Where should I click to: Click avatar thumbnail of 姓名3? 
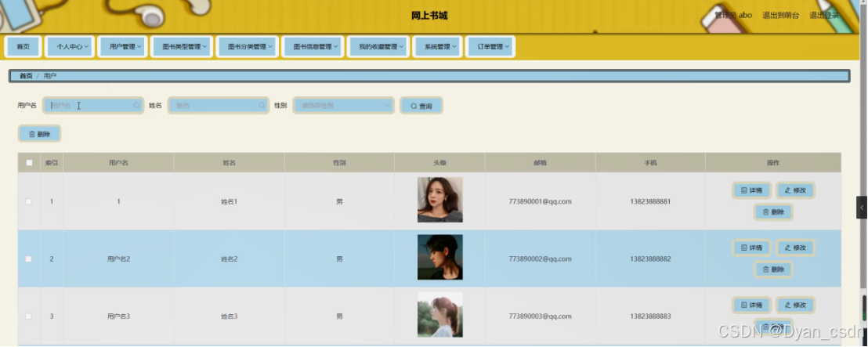click(440, 315)
